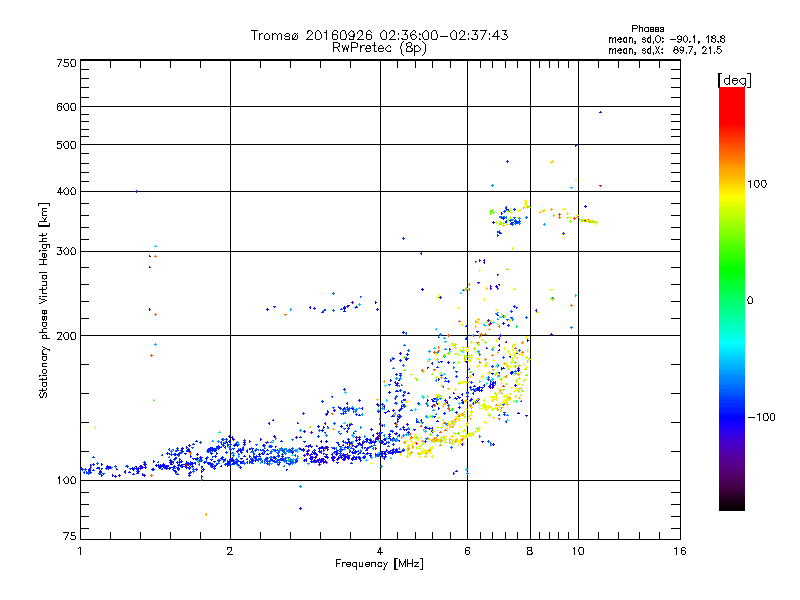Click the y-axis tick label '75'

coord(70,536)
